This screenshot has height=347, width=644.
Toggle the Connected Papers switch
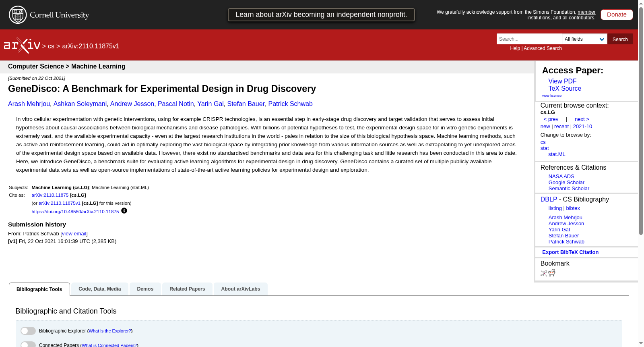(x=28, y=345)
